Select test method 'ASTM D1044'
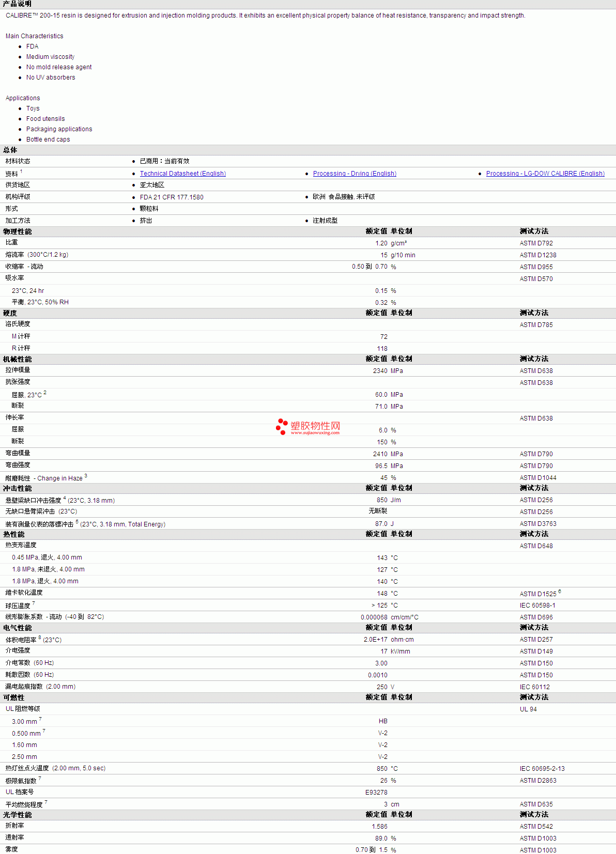Screen dimensions: 616x854 pyautogui.click(x=538, y=478)
